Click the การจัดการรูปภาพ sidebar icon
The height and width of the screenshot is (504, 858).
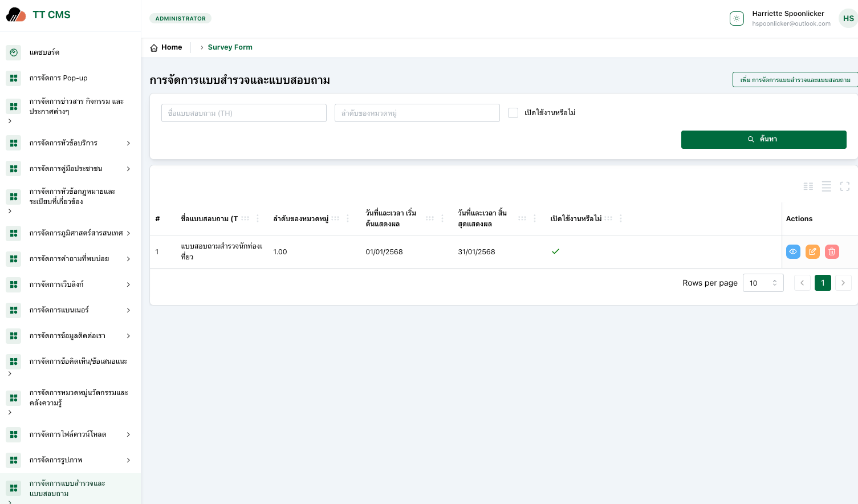[x=14, y=460]
